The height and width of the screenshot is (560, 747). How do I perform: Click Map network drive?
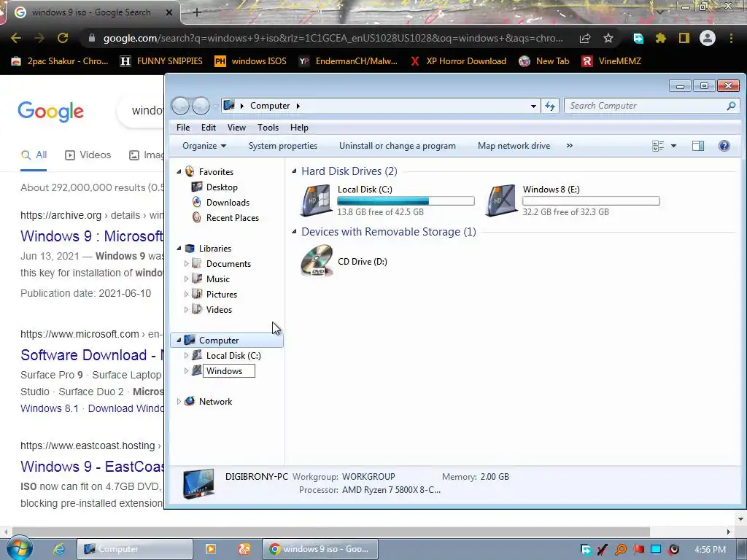[514, 146]
